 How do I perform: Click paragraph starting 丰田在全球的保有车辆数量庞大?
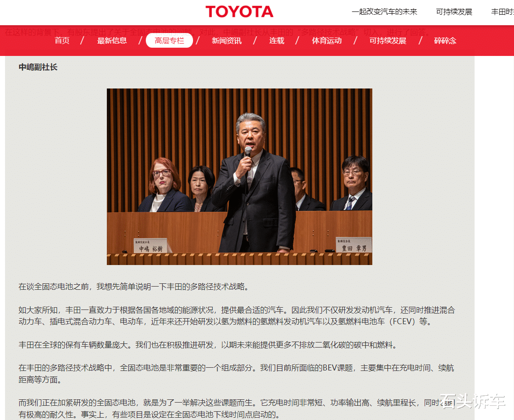pyautogui.click(x=209, y=345)
